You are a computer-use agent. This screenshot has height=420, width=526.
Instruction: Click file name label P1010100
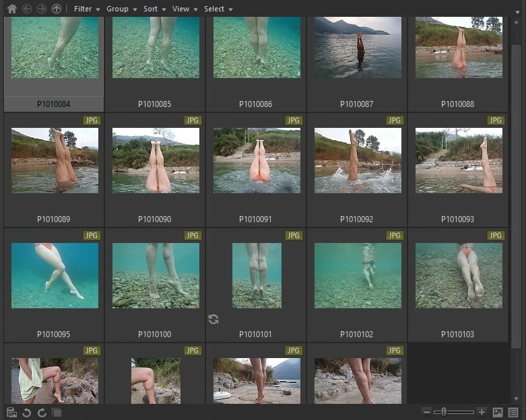155,335
